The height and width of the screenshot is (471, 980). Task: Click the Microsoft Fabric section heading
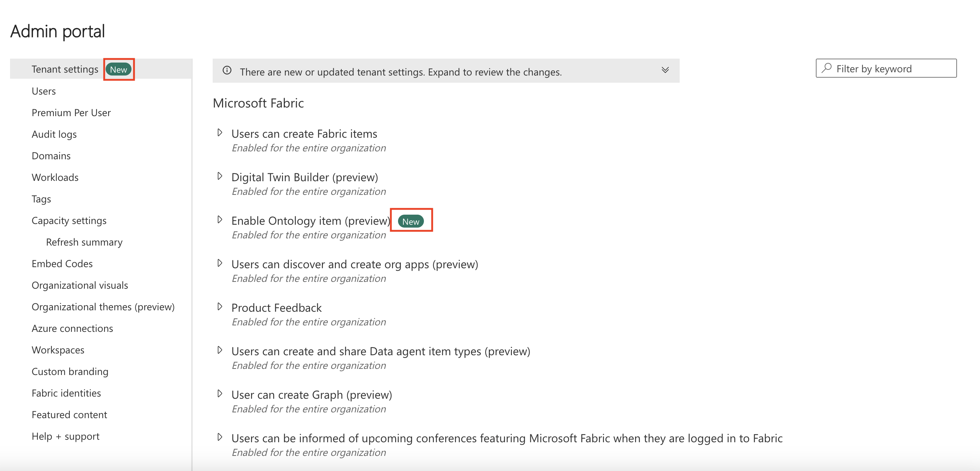(x=258, y=103)
